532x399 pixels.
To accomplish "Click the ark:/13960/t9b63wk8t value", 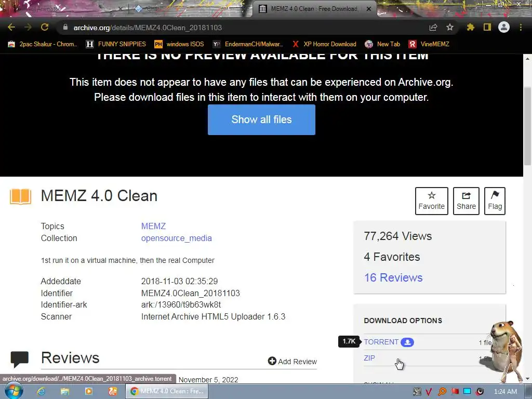I will pos(181,304).
